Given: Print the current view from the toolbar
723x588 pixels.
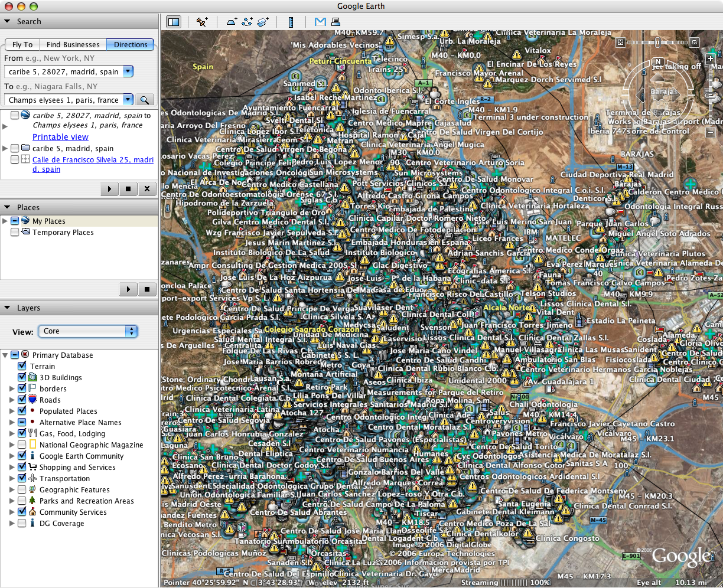Looking at the screenshot, I should (x=336, y=22).
